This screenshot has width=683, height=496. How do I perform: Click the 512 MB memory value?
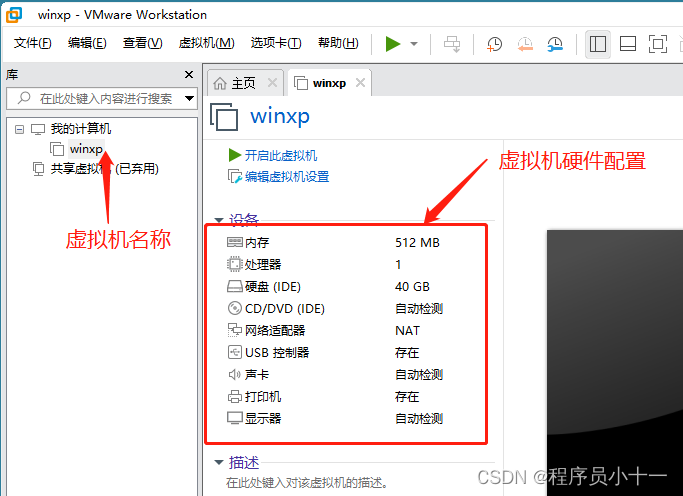(x=417, y=243)
